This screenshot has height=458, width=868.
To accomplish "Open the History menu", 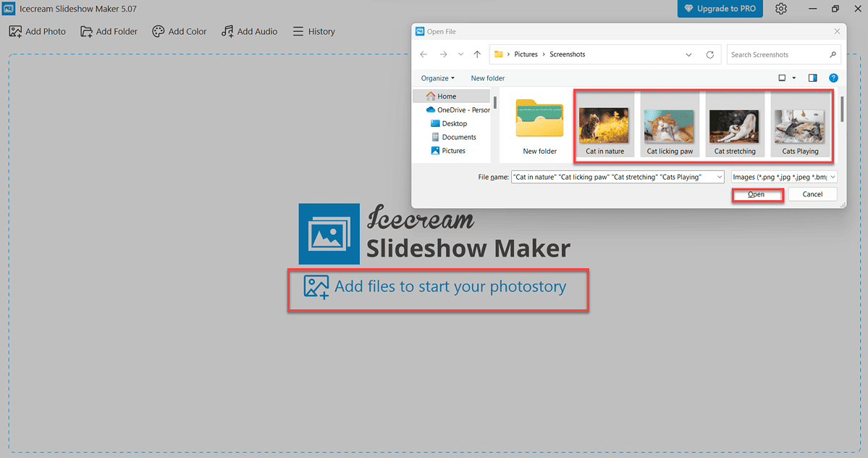I will [314, 32].
